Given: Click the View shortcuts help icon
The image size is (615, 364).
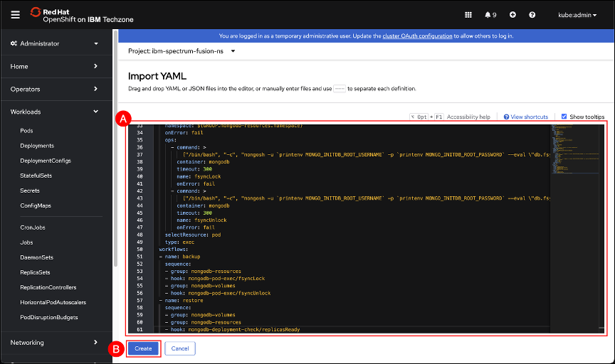Looking at the screenshot, I should [506, 117].
